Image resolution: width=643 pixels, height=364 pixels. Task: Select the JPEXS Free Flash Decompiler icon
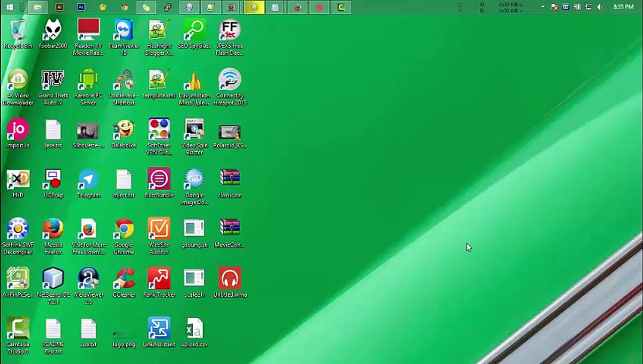tap(230, 37)
